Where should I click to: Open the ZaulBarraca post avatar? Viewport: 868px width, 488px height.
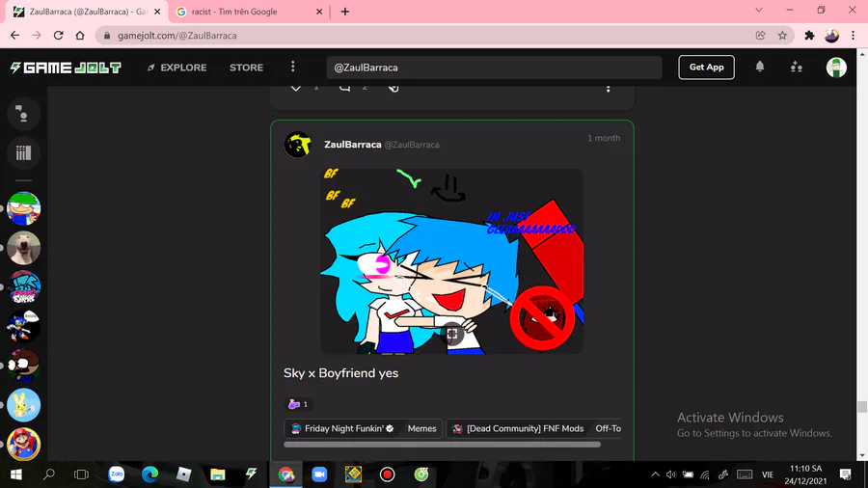pos(298,145)
